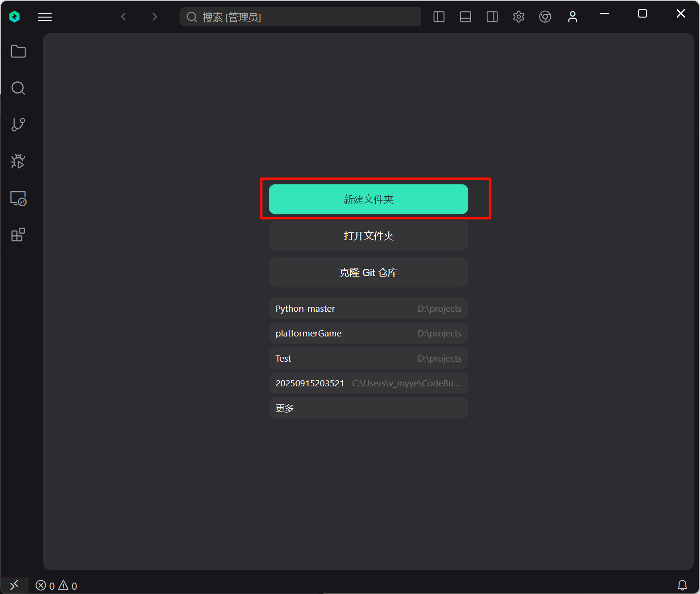
Task: Click the 克隆 Git 仓库 button
Action: click(369, 272)
